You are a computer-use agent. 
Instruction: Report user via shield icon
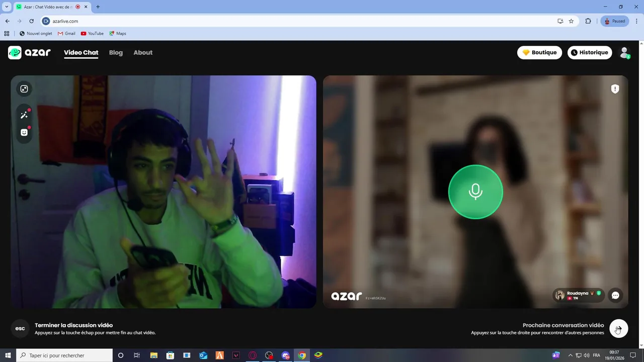pos(615,89)
